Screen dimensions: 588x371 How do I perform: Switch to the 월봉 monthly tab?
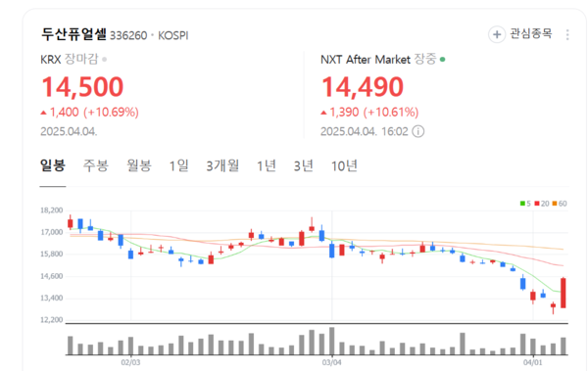[139, 165]
